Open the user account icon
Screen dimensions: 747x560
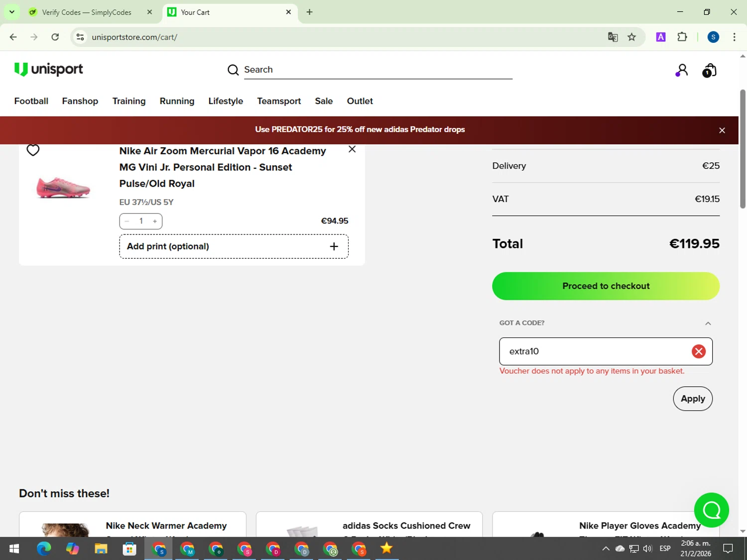(x=682, y=70)
